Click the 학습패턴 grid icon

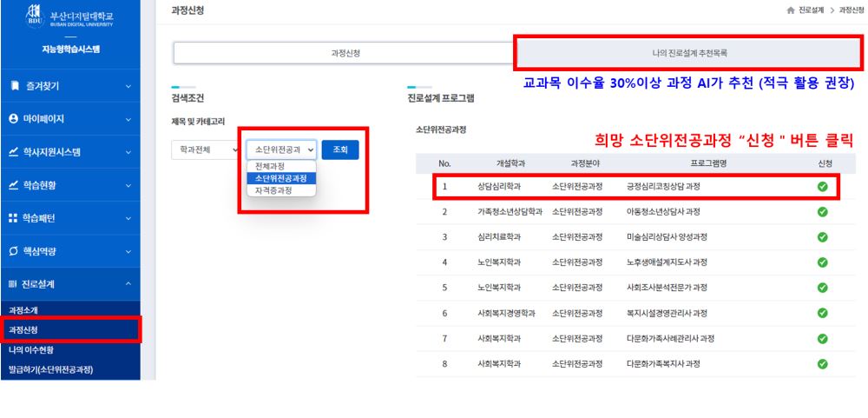[15, 218]
